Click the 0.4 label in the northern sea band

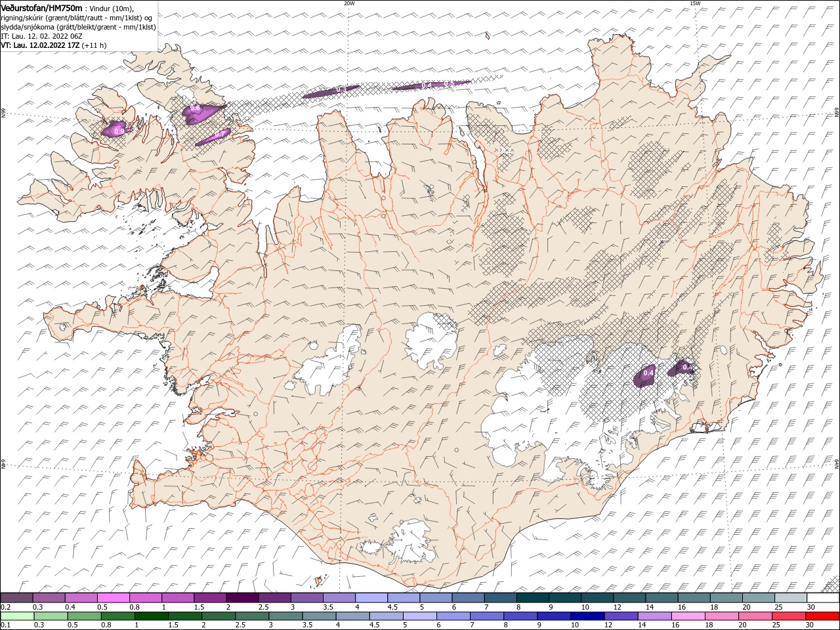tap(427, 85)
